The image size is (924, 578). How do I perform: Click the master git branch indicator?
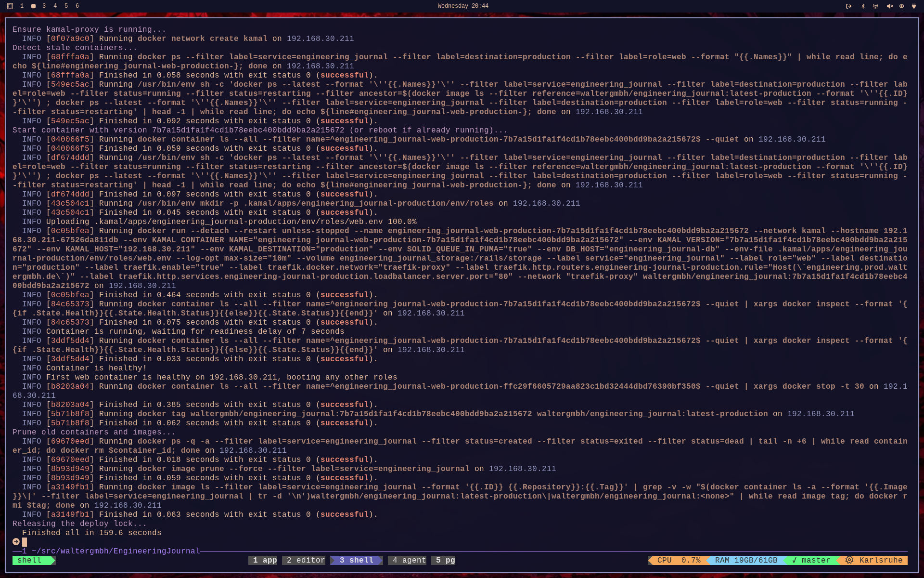[x=811, y=560]
